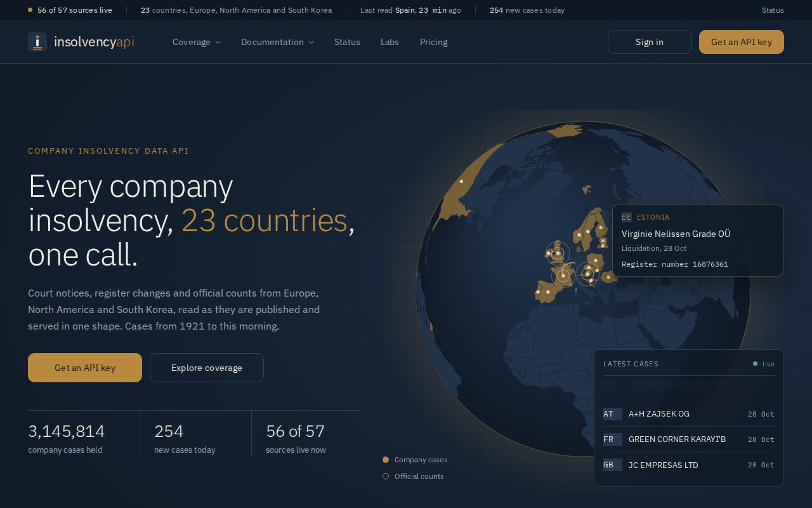Click the Estonia case tooltip card
This screenshot has width=812, height=508.
click(x=698, y=240)
